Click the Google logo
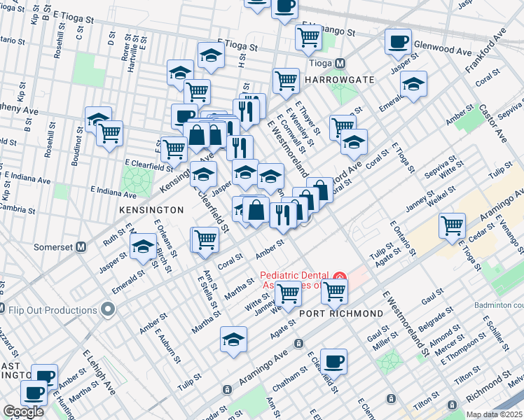Image resolution: width=524 pixels, height=420 pixels. click(x=22, y=412)
